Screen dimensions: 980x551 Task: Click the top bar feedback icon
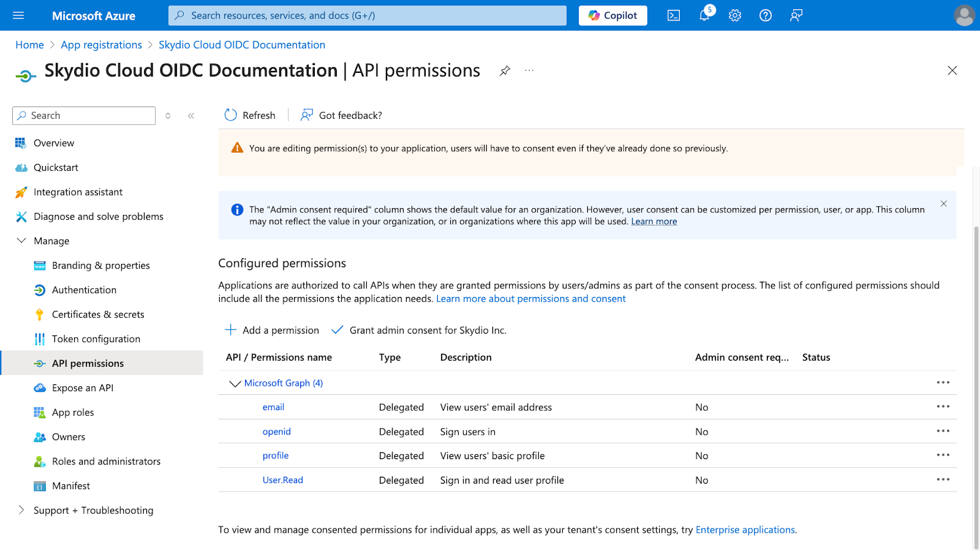click(x=796, y=15)
